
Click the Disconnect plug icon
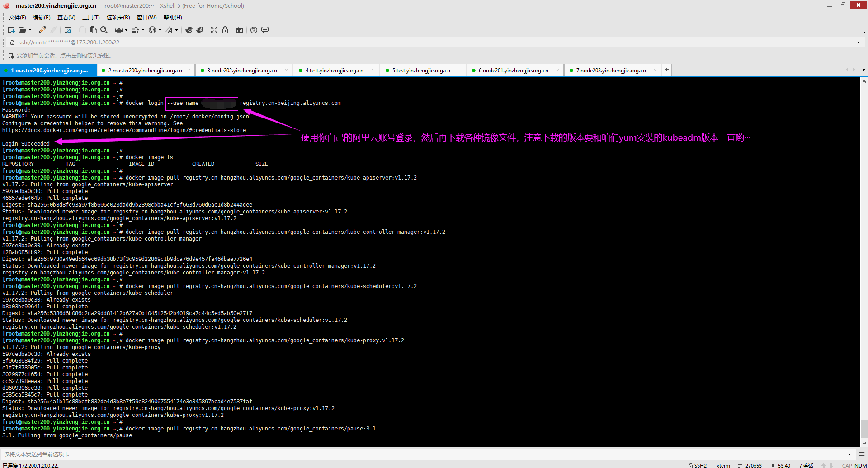tap(53, 30)
